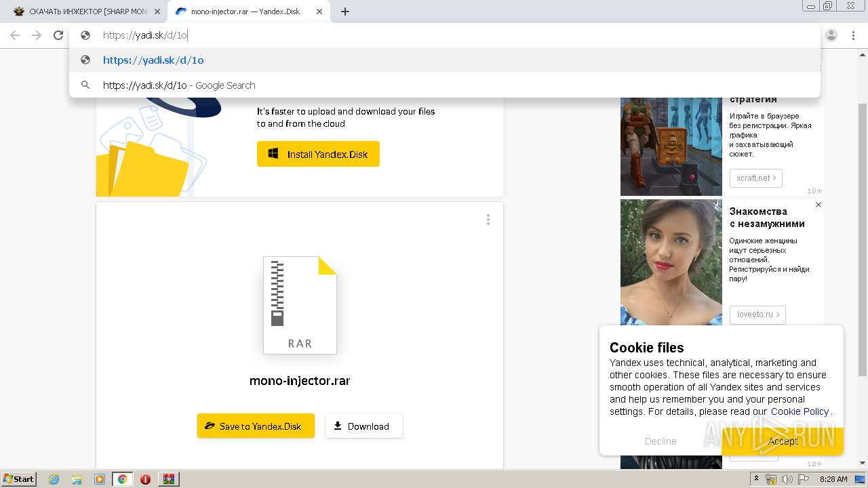The width and height of the screenshot is (868, 488).
Task: Decline the cookie files prompt
Action: tap(660, 441)
